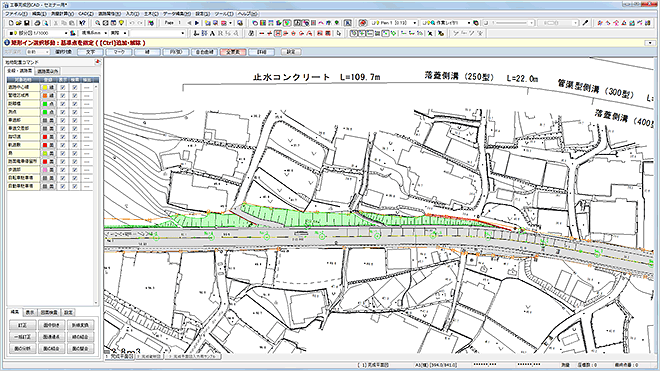Toggle 表示 checkbox for 車道部

tap(63, 120)
